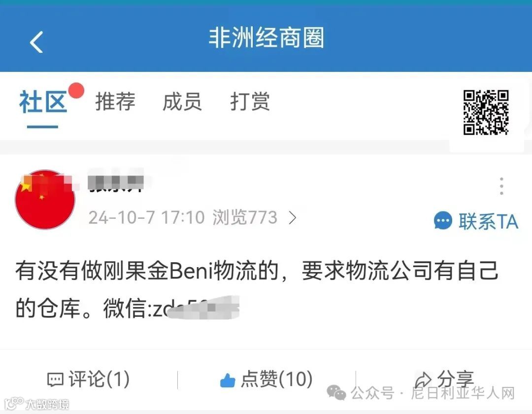Like the post via 点赞(10)
This screenshot has height=414, width=532.
(x=266, y=379)
